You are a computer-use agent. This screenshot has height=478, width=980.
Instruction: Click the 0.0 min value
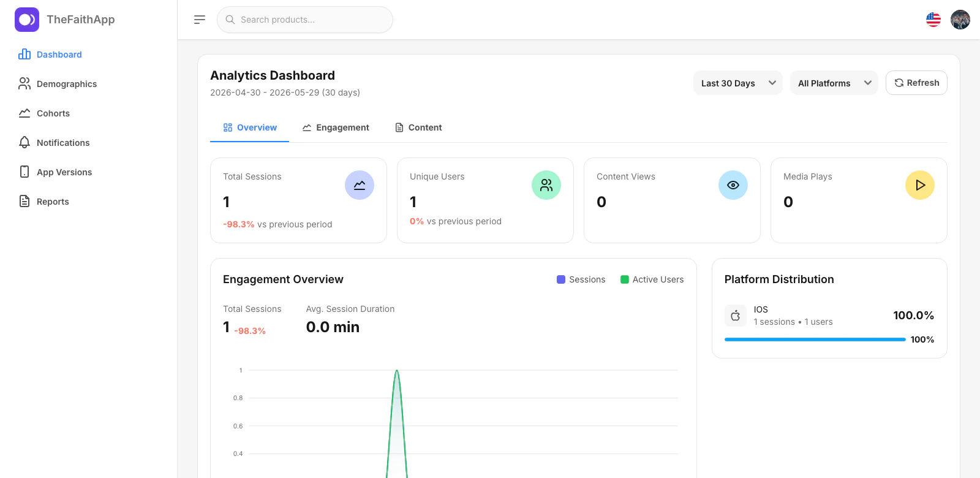pyautogui.click(x=333, y=327)
